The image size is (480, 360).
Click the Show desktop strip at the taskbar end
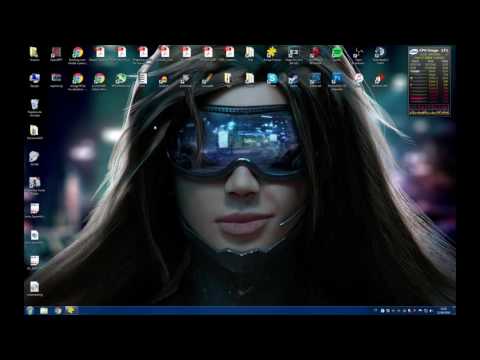point(454,311)
